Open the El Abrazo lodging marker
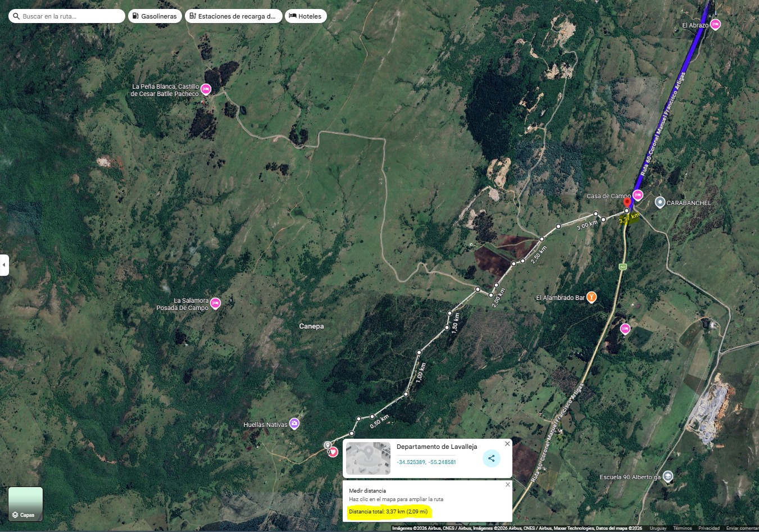 [x=715, y=24]
